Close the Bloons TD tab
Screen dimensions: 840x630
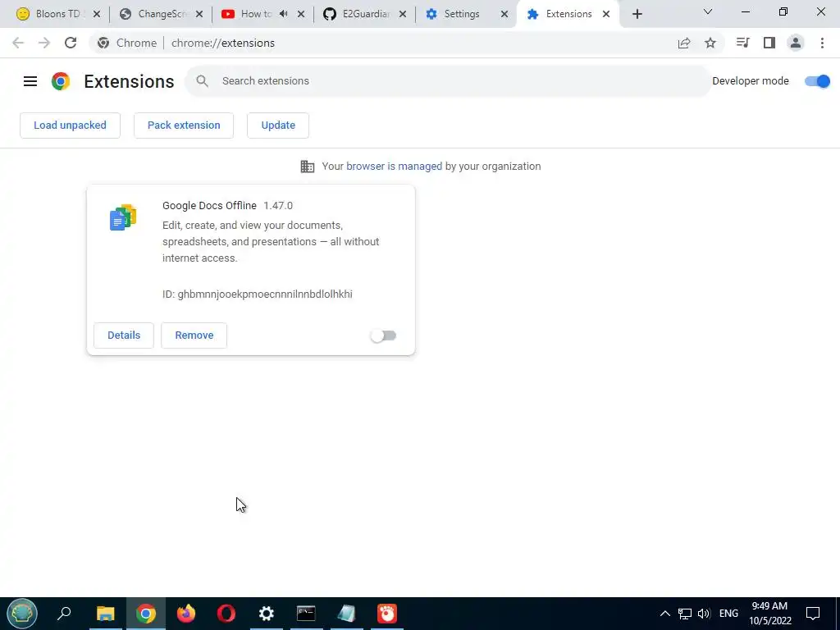coord(97,14)
